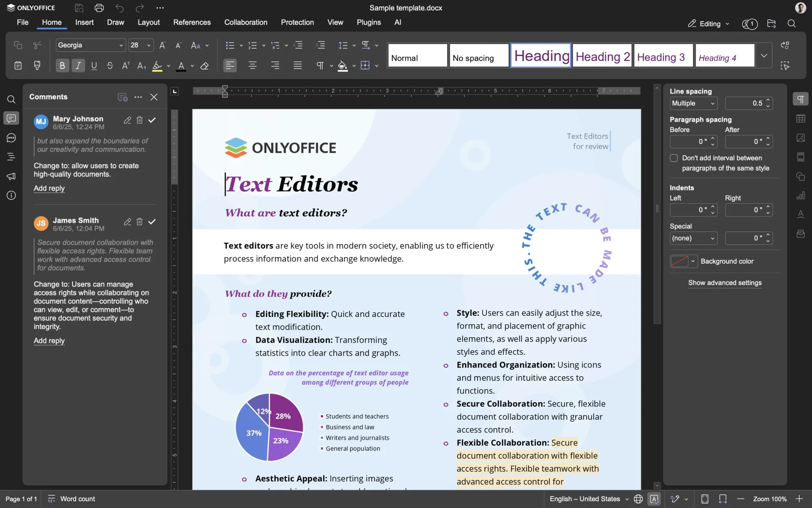
Task: Open the Image settings panel
Action: tap(801, 138)
